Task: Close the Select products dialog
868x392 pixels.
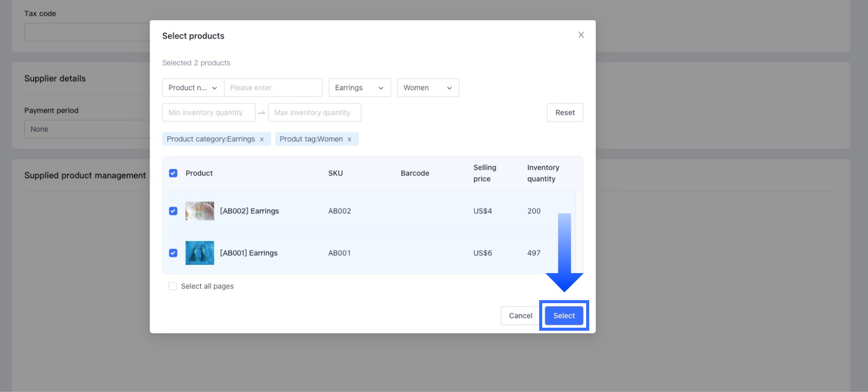Action: click(x=581, y=35)
